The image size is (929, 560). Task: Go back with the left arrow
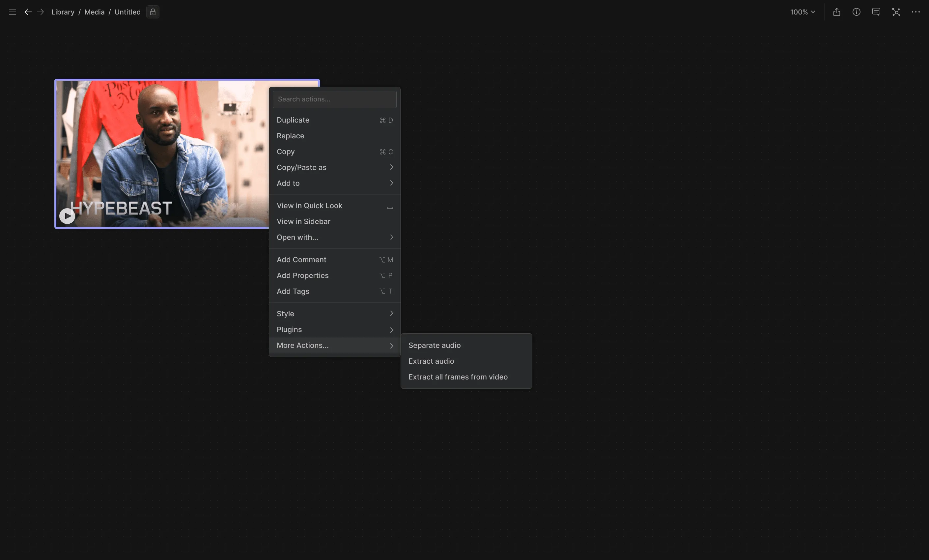(x=28, y=12)
